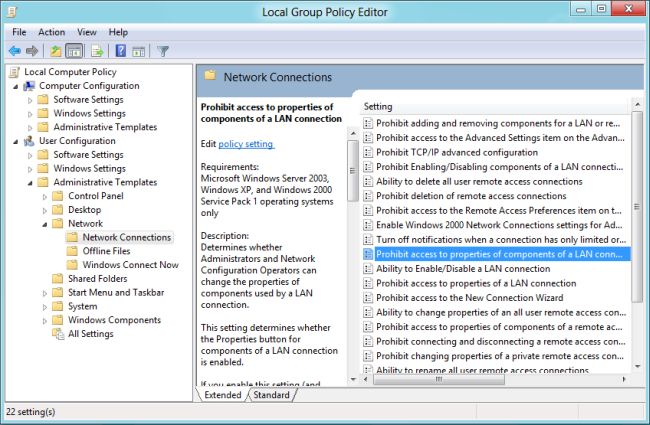Viewport: 650px width, 425px height.
Task: Click folder icon of Offline Files
Action: click(73, 251)
